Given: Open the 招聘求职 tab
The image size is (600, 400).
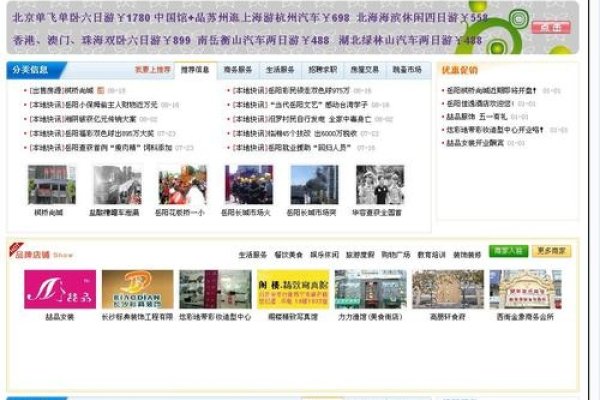Looking at the screenshot, I should click(322, 71).
